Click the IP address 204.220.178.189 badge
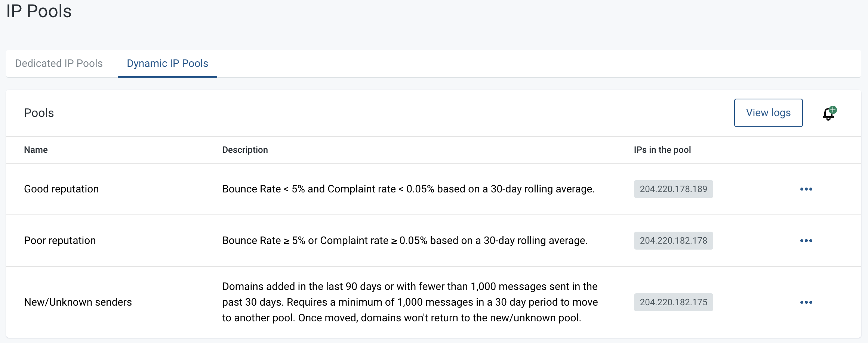This screenshot has height=343, width=868. tap(673, 189)
